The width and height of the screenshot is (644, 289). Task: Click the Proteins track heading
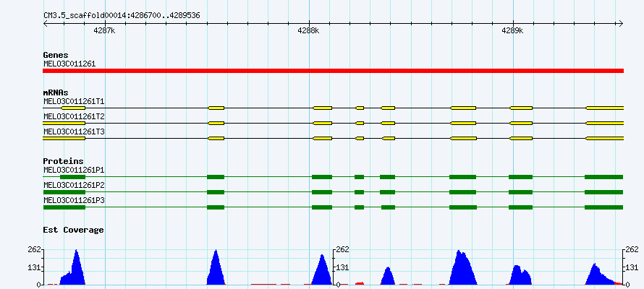click(63, 161)
